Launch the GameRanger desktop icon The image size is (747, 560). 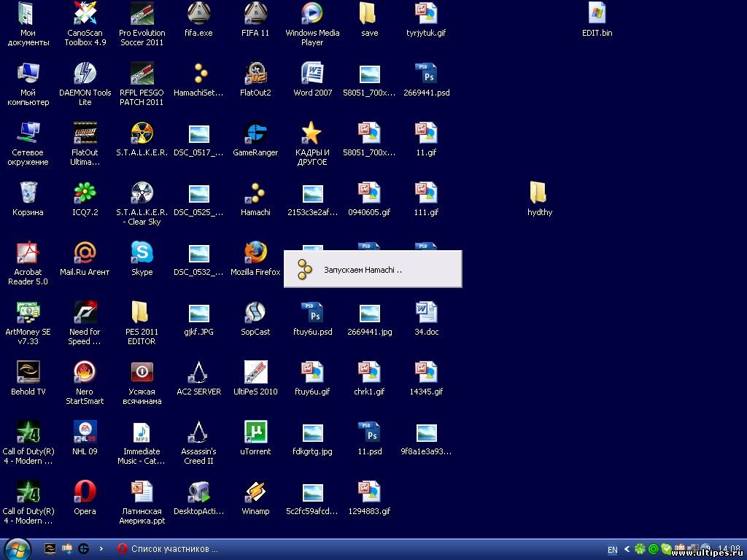255,134
